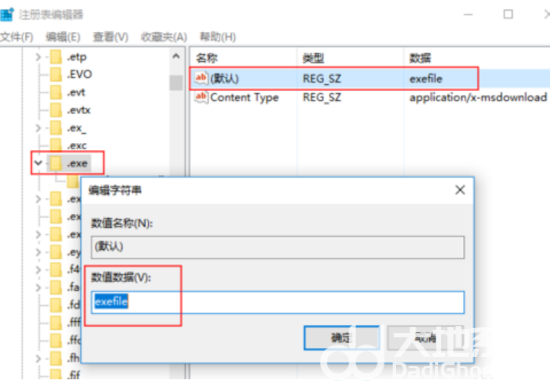Open the 收藏夹(A) menu
550x382 pixels.
[164, 37]
